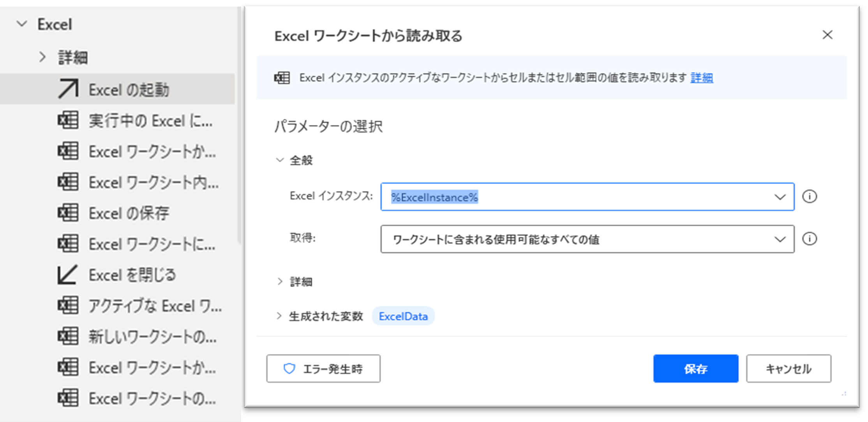Select Excel を閉じる action text
This screenshot has width=868, height=422.
pyautogui.click(x=132, y=275)
